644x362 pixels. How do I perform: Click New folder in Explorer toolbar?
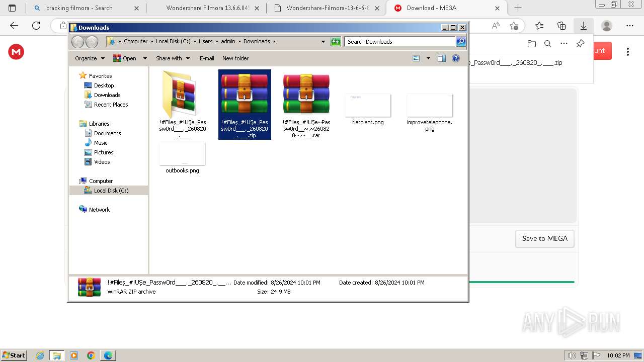point(235,58)
